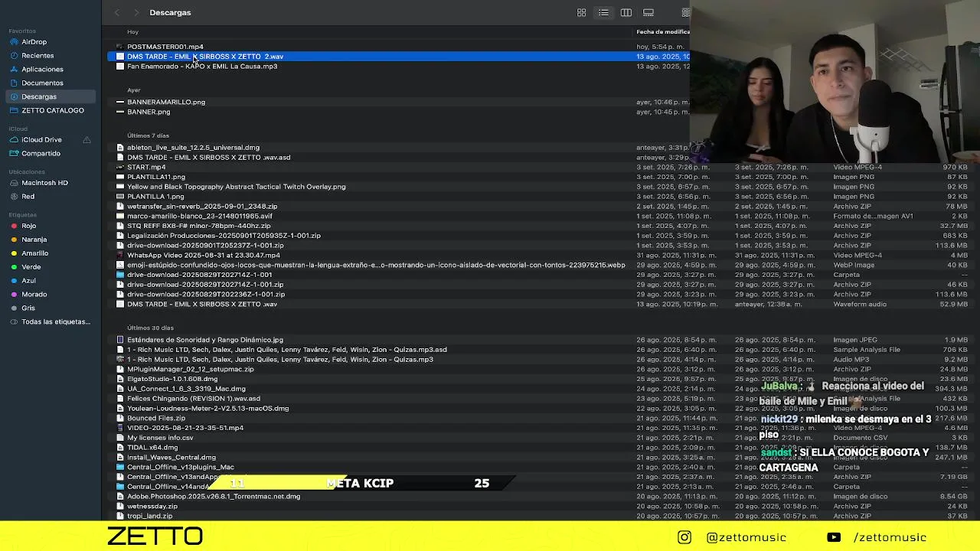Open iCloud Drive in the sidebar
Viewport: 980px width, 551px height.
tap(41, 139)
